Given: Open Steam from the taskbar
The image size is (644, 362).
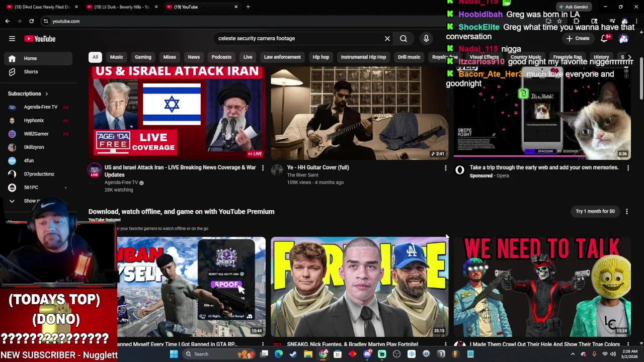Looking at the screenshot, I should pos(293,354).
